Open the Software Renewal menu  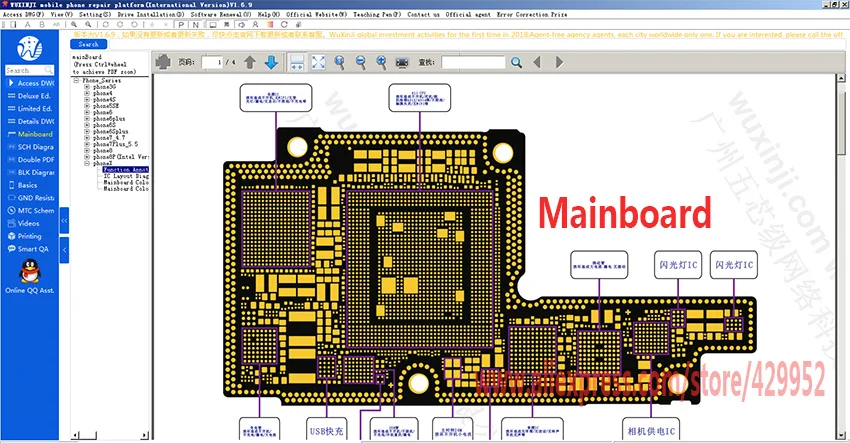click(x=221, y=15)
